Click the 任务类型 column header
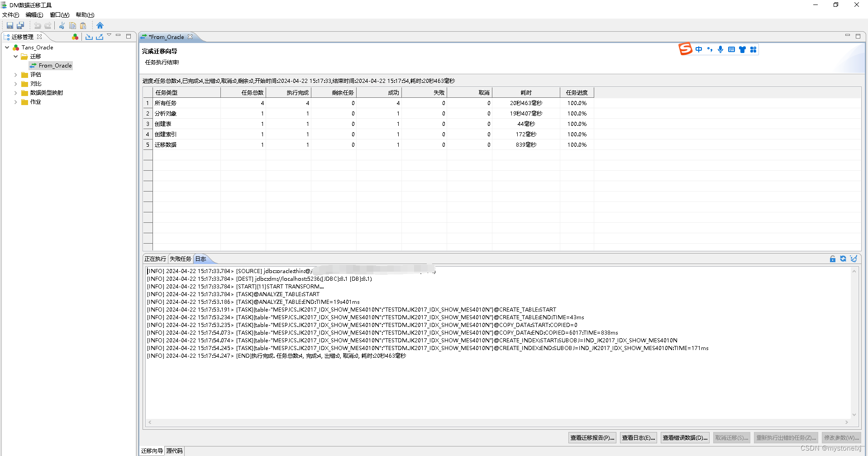Viewport: 868px width, 456px height. click(x=186, y=92)
